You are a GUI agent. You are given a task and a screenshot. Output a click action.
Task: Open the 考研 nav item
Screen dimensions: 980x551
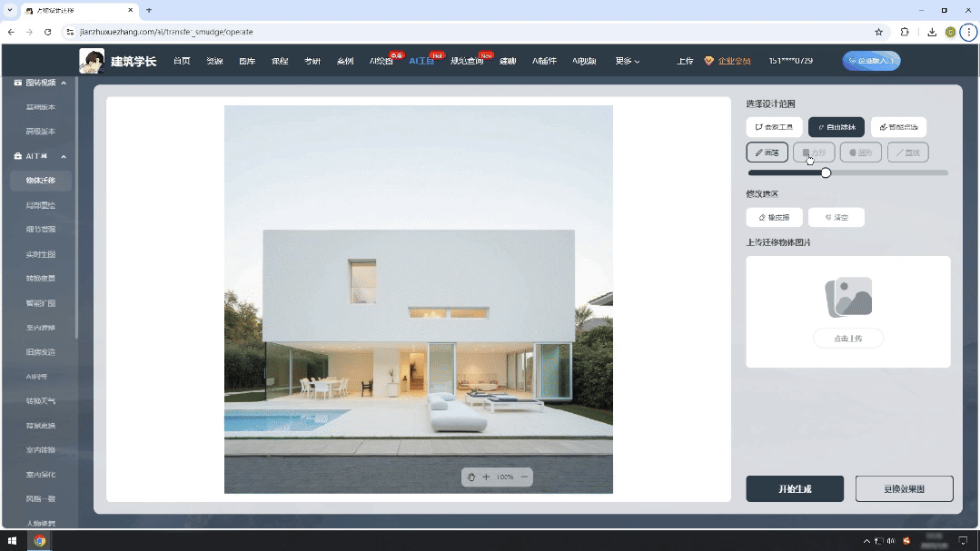[312, 61]
